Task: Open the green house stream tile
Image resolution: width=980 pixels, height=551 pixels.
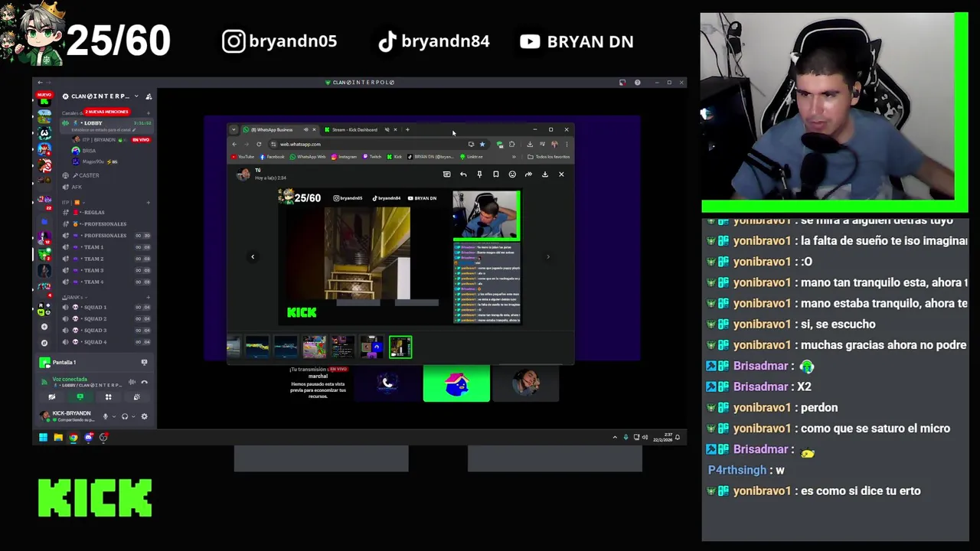Action: (456, 383)
